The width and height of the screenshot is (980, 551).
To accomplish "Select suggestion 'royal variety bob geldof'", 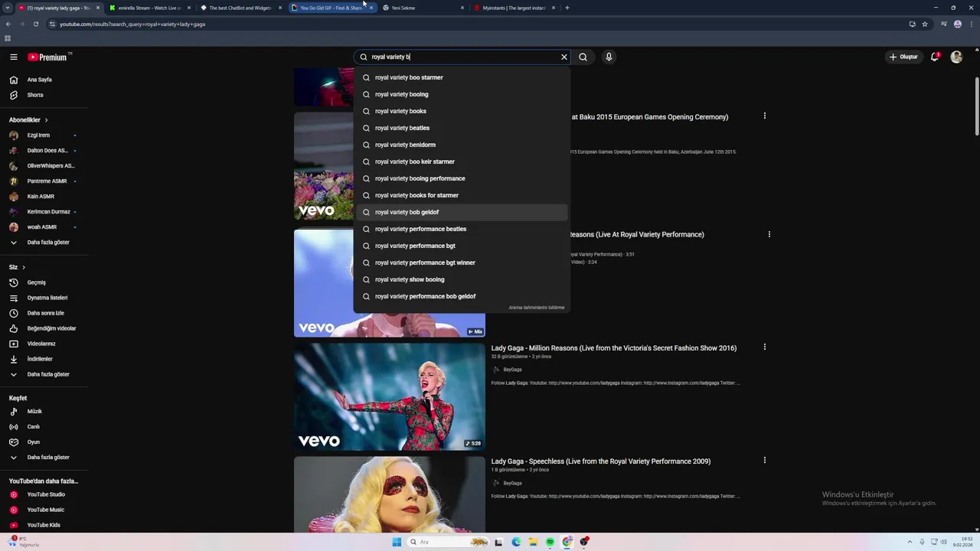I will [462, 212].
